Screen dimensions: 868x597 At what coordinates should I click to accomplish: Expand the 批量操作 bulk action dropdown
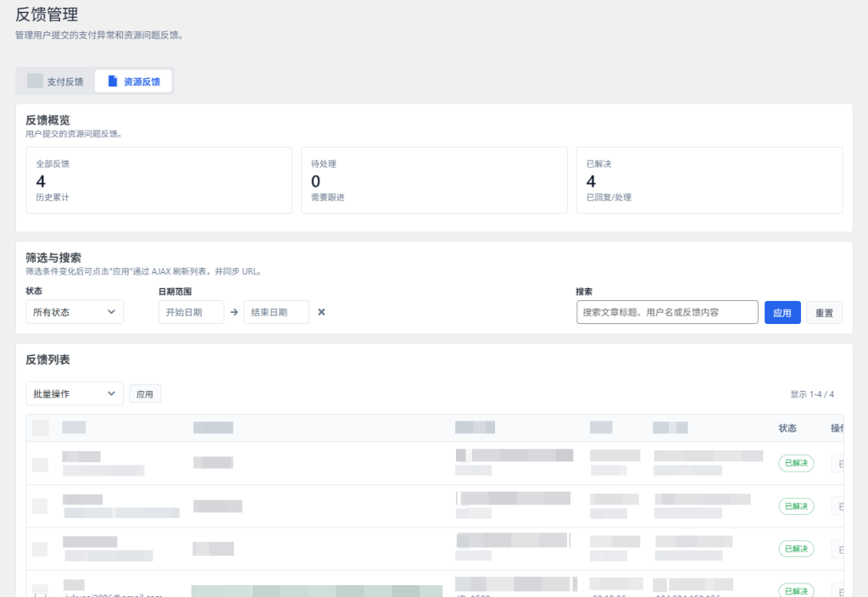pyautogui.click(x=75, y=394)
